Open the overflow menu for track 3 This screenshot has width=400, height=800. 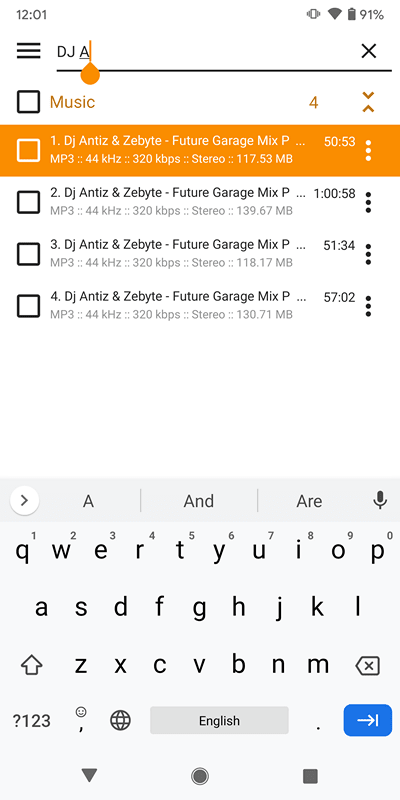click(368, 254)
